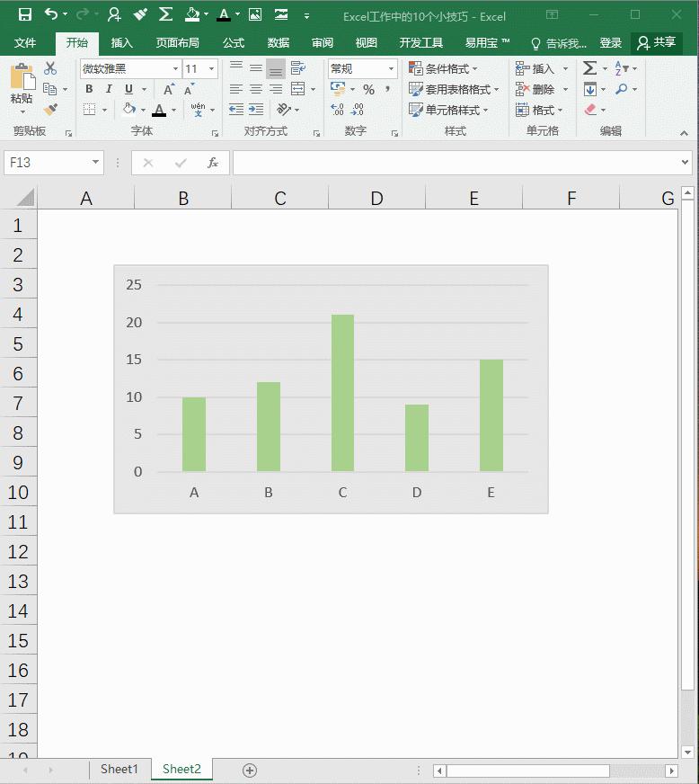This screenshot has width=699, height=784.
Task: Apply font color with the A icon
Action: click(159, 110)
